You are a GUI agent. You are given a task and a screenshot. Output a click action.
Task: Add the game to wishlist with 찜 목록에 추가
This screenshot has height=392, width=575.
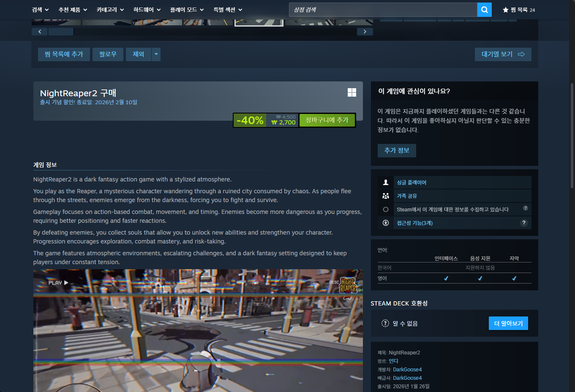tap(64, 54)
